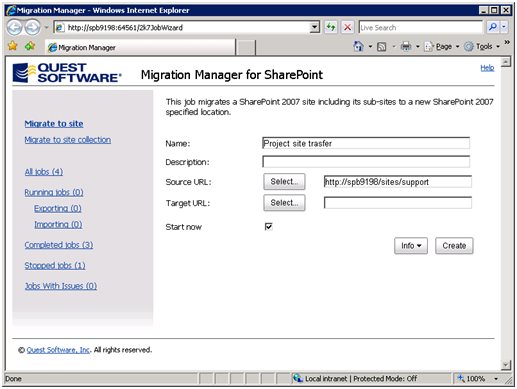Click the Print toolbar icon
Screen dimensions: 517x389
coord(406,46)
